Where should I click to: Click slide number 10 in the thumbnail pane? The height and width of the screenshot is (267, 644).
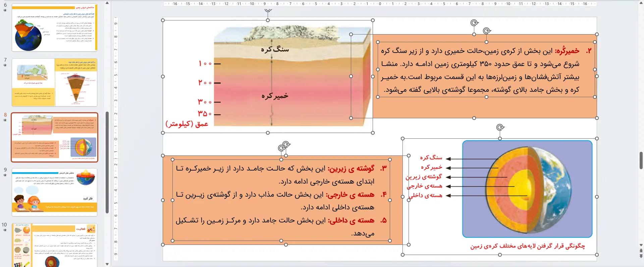coord(4,224)
